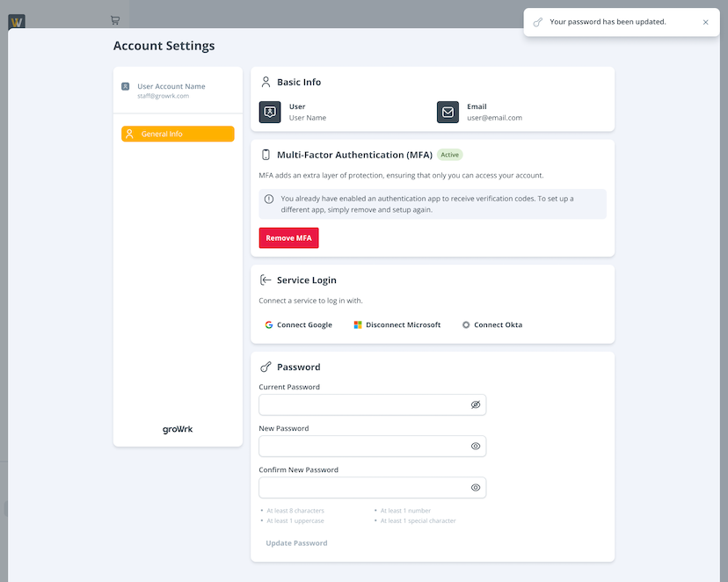The height and width of the screenshot is (582, 728).
Task: Click the groWrk W logo top left
Action: click(x=16, y=21)
